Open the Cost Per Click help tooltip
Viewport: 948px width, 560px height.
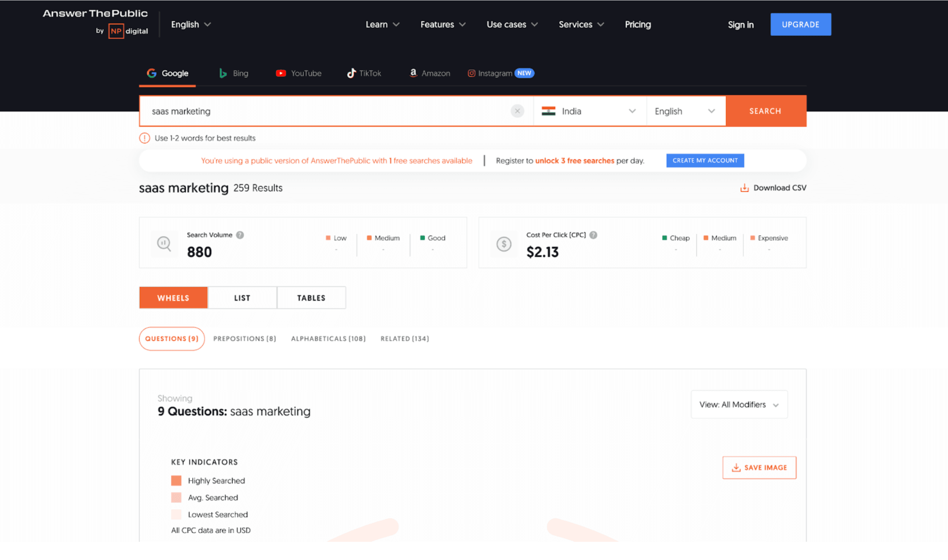point(593,235)
